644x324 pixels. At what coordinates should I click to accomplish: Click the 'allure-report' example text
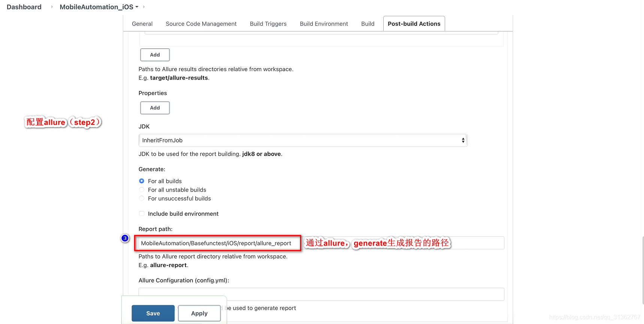(168, 265)
